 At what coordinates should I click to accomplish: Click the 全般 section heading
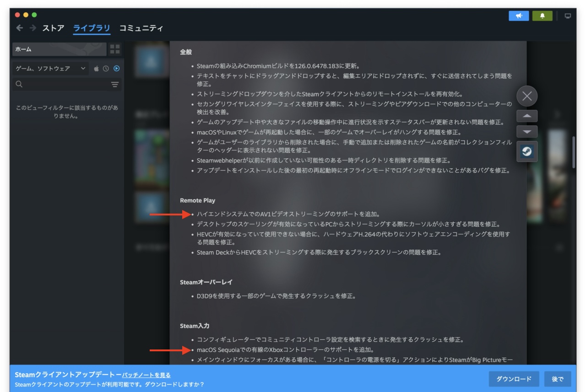pyautogui.click(x=186, y=52)
